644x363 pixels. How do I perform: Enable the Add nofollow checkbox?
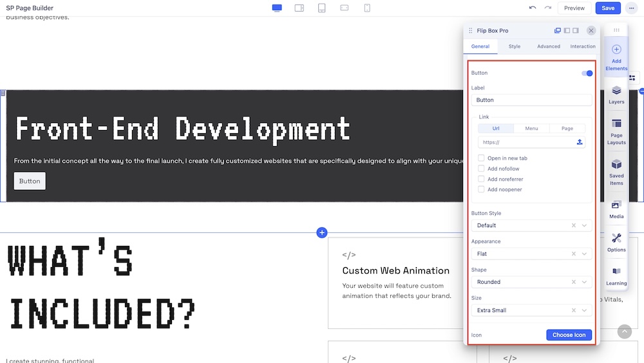pos(481,169)
